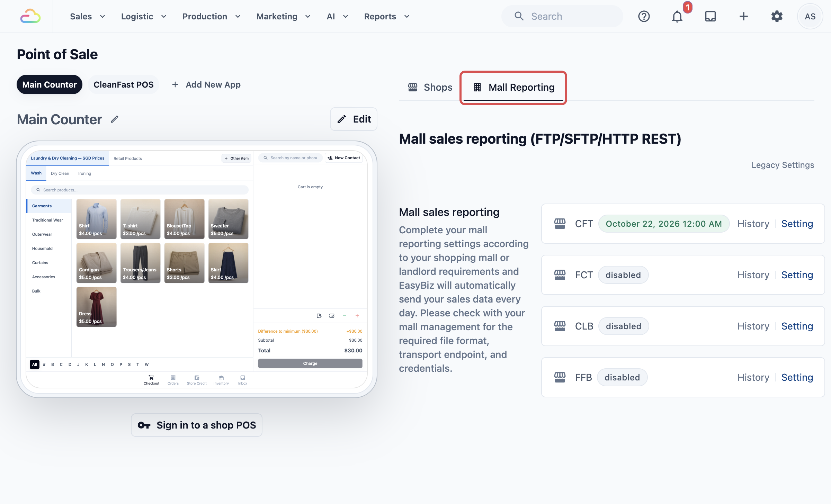This screenshot has width=831, height=504.
Task: Click the Charge button in POS preview
Action: click(310, 363)
